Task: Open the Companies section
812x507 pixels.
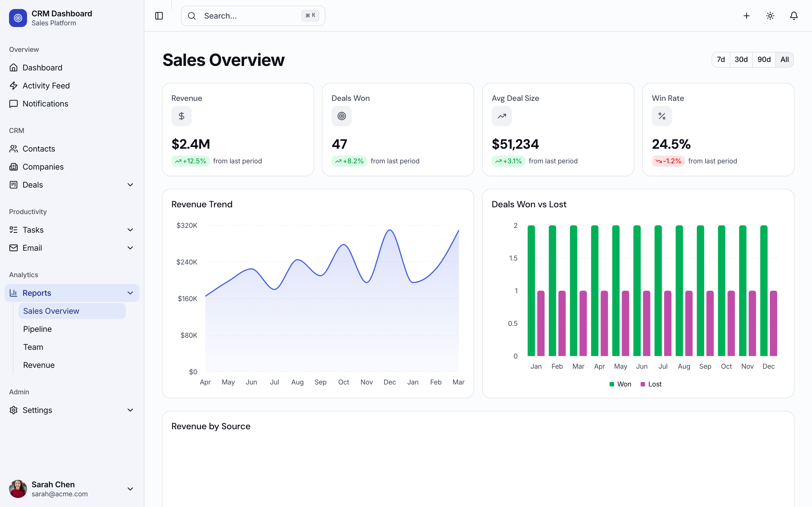Action: tap(43, 167)
